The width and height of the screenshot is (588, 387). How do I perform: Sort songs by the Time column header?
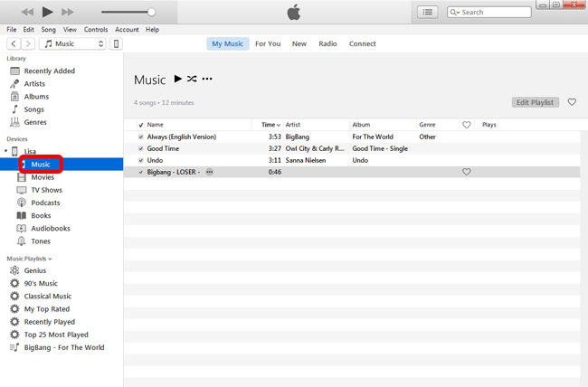pos(270,125)
